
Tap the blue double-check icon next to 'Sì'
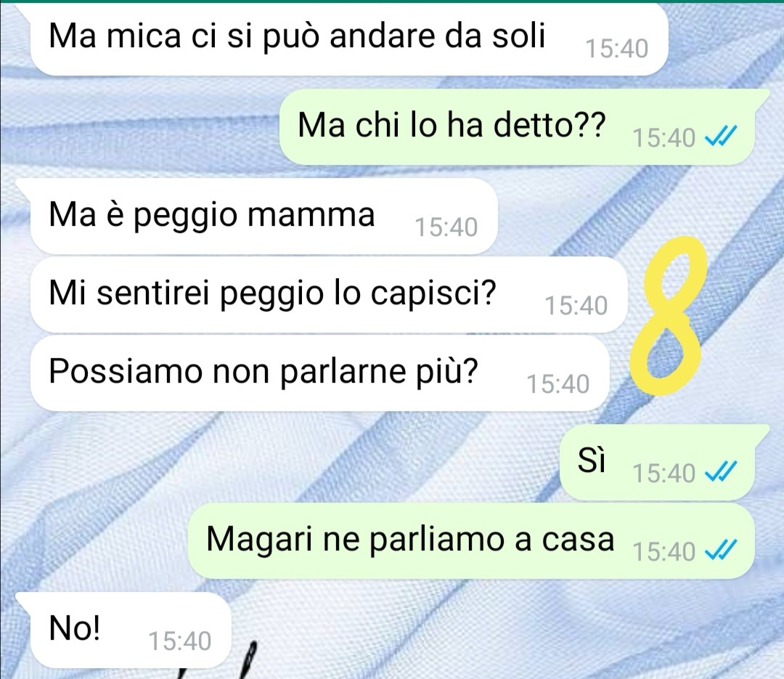pos(721,472)
